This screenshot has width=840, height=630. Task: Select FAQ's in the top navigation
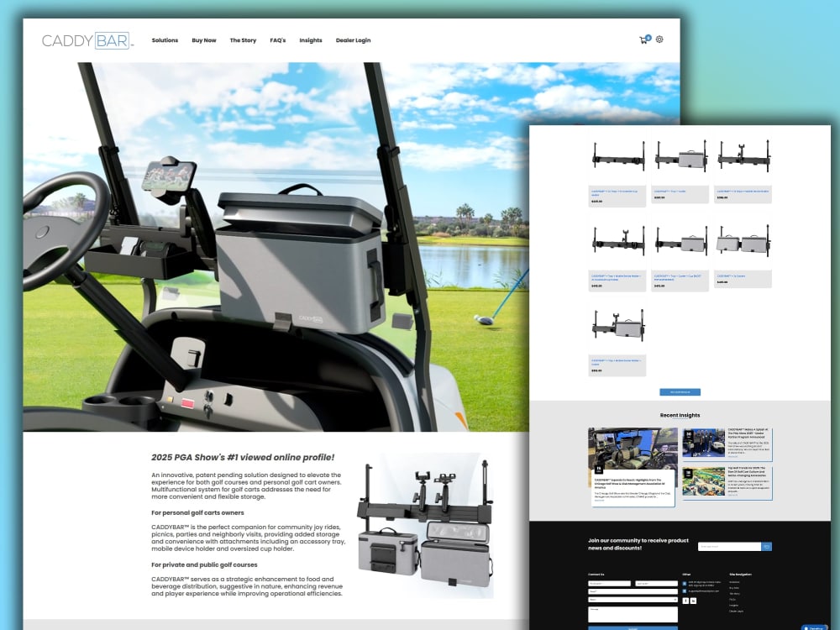click(x=277, y=40)
